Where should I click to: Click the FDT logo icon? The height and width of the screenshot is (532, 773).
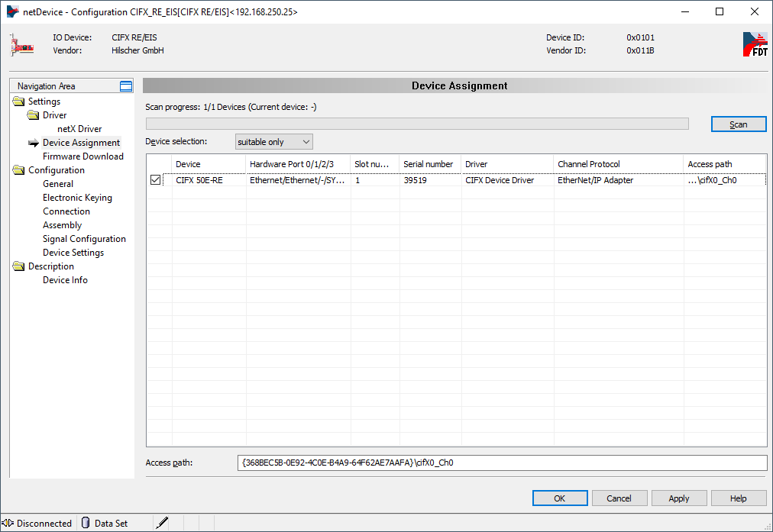pyautogui.click(x=755, y=44)
